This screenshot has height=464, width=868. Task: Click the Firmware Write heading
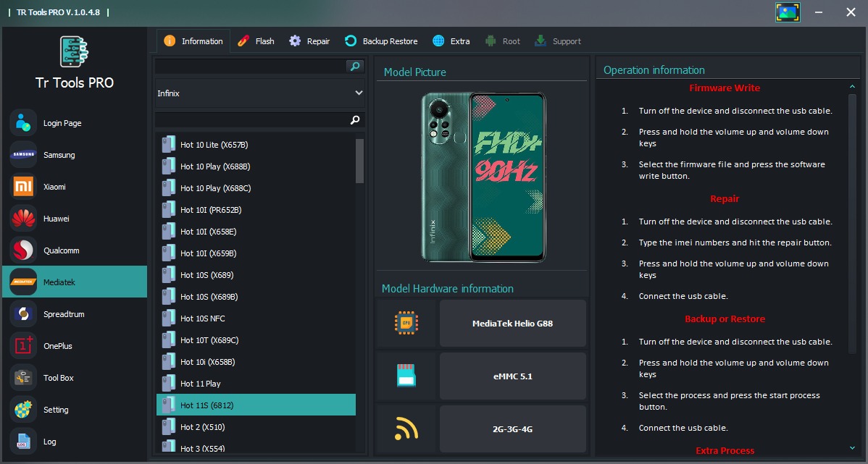point(724,88)
